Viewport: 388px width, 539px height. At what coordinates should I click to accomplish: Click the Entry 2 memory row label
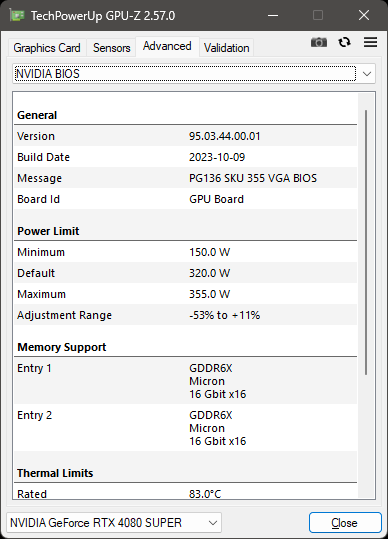pyautogui.click(x=34, y=415)
